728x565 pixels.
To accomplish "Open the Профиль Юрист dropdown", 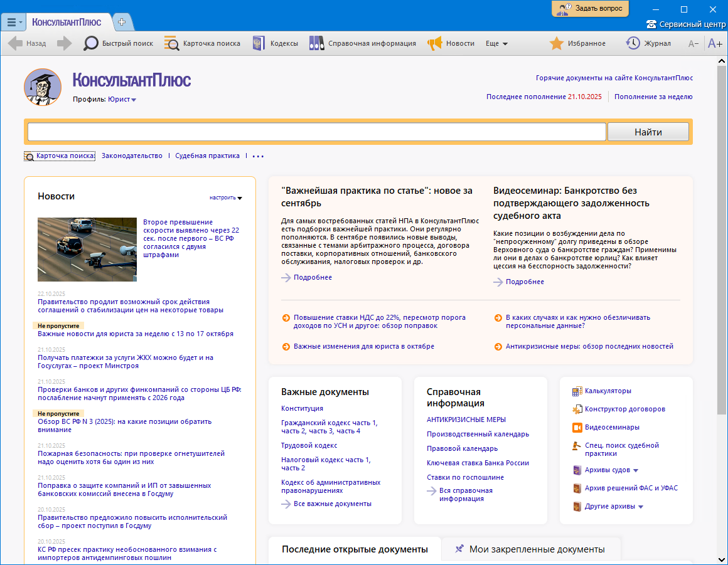I will click(x=122, y=100).
